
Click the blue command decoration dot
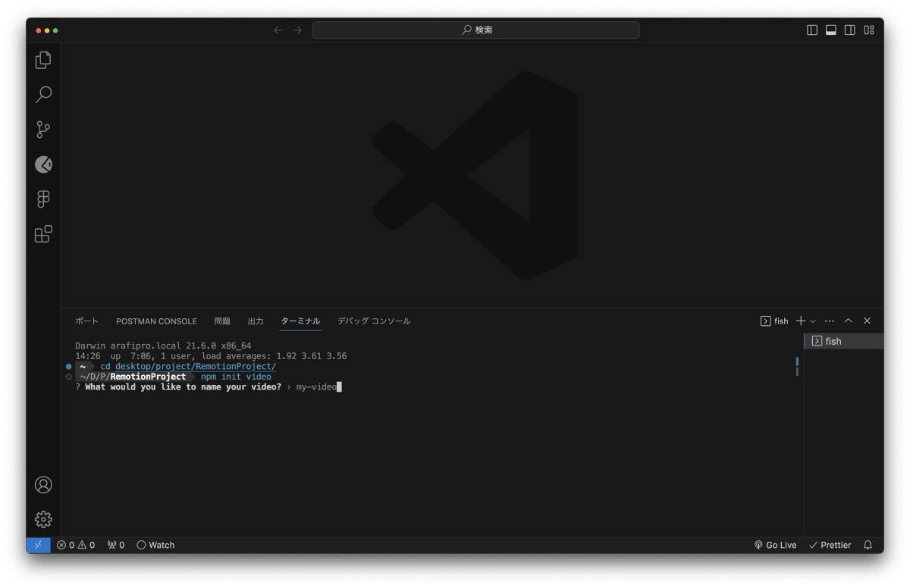coord(68,367)
